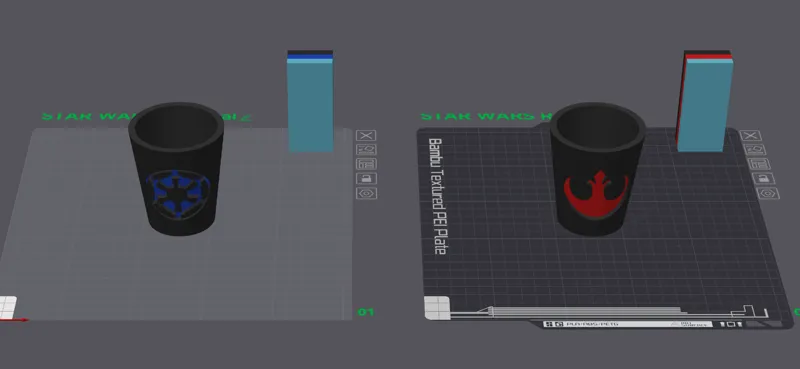
Task: Select the prime tower with the red stripe
Action: point(705,101)
